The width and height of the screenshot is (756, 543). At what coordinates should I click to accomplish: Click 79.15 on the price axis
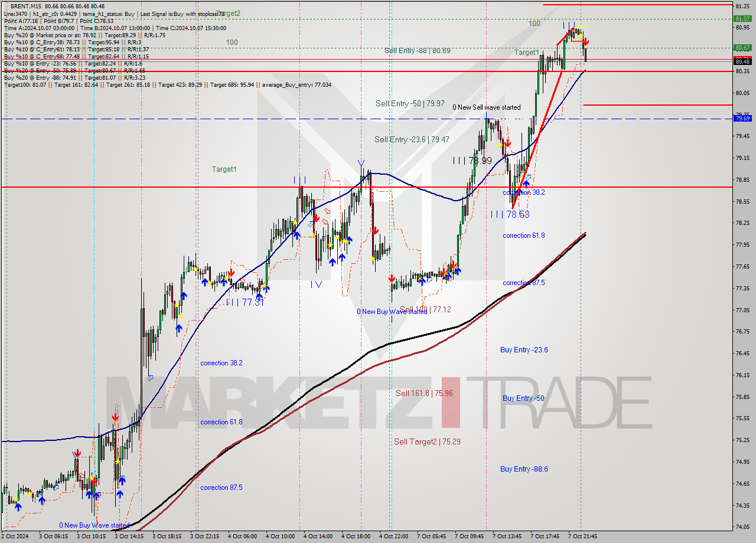coord(742,158)
